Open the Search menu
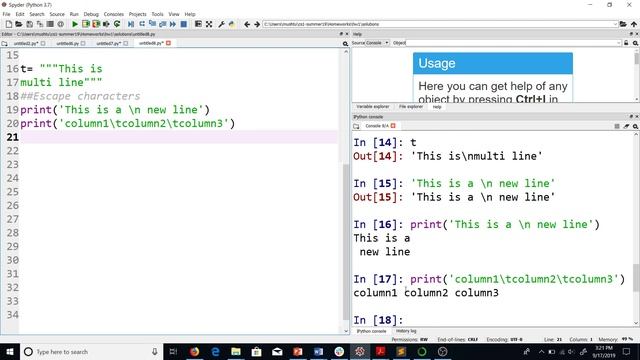This screenshot has height=360, width=640. (x=37, y=14)
